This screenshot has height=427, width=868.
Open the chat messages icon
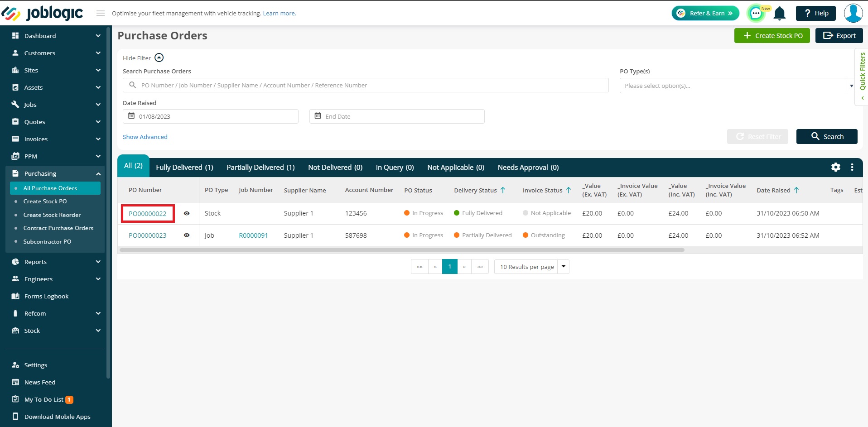coord(756,14)
